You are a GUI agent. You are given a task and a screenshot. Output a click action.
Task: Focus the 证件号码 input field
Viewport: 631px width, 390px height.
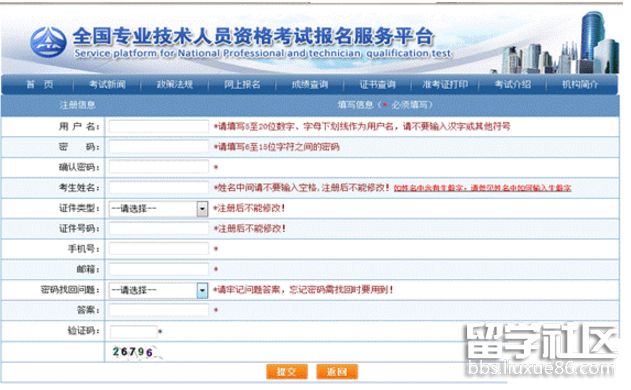tap(159, 229)
